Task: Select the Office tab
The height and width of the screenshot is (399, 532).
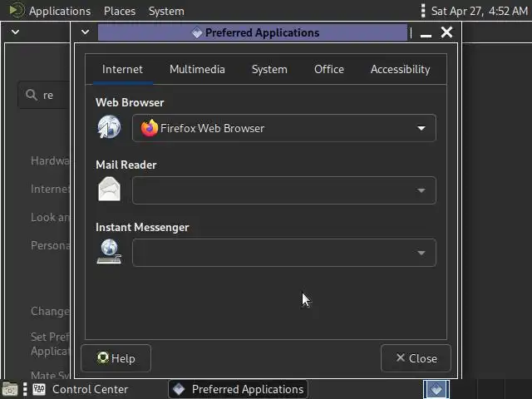Action: [x=329, y=69]
